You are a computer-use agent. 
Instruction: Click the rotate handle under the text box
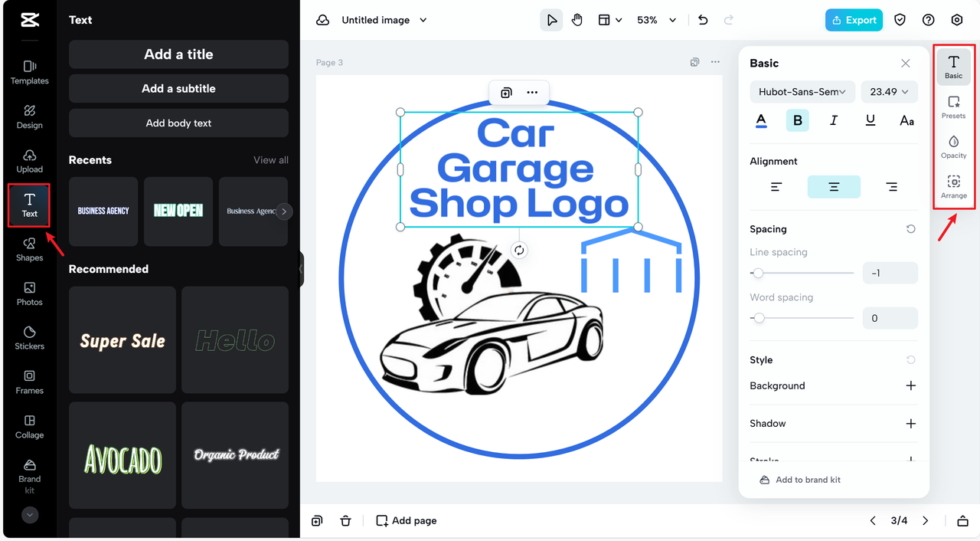(519, 251)
